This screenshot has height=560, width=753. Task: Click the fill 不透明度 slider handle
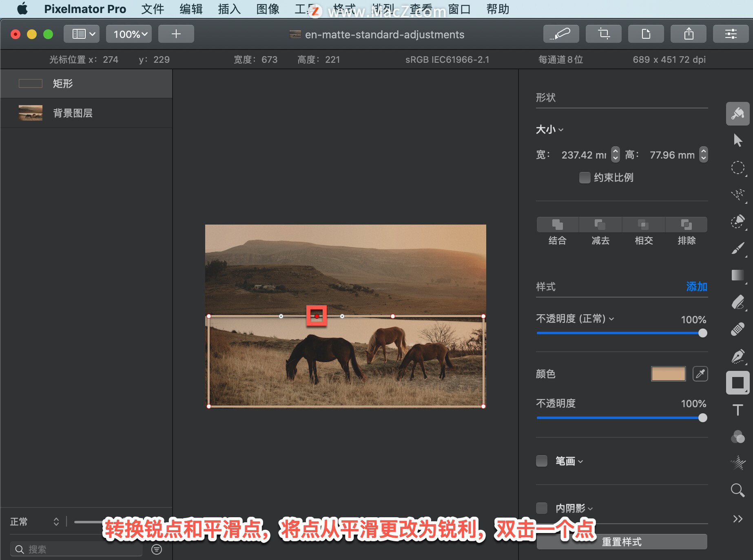pos(702,418)
